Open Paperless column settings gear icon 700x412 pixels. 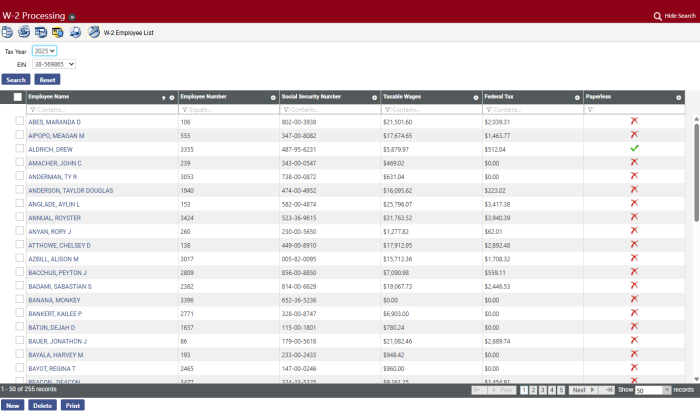coord(677,97)
